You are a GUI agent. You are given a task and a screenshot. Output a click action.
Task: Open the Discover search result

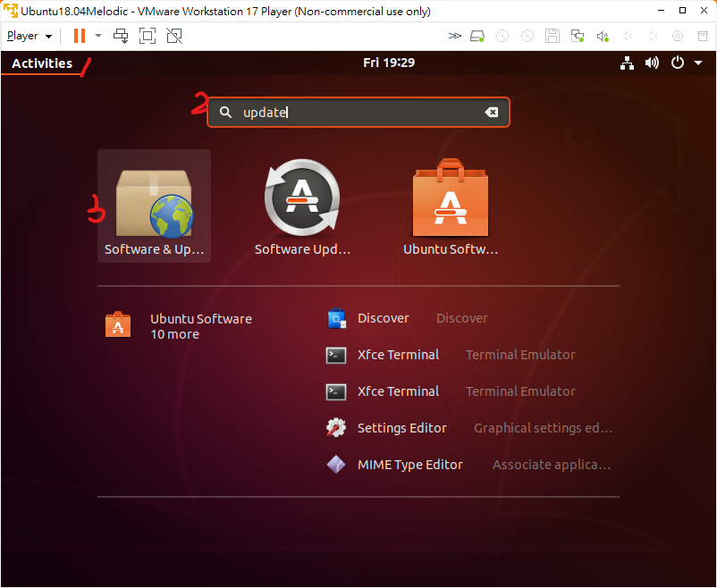point(407,318)
